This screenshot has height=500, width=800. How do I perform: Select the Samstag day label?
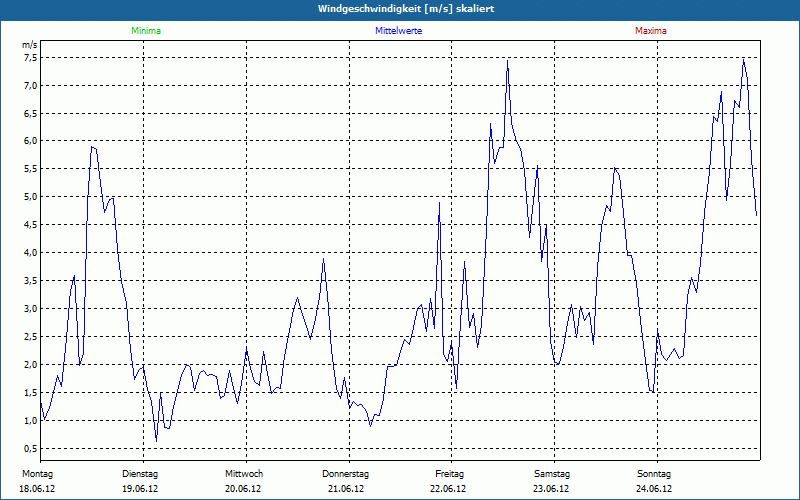click(x=552, y=474)
